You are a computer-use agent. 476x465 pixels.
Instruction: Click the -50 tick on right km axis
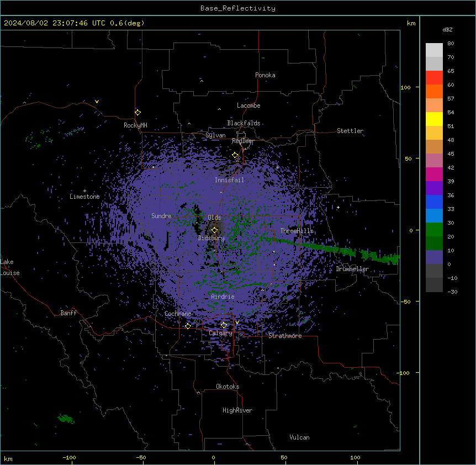[x=405, y=302]
